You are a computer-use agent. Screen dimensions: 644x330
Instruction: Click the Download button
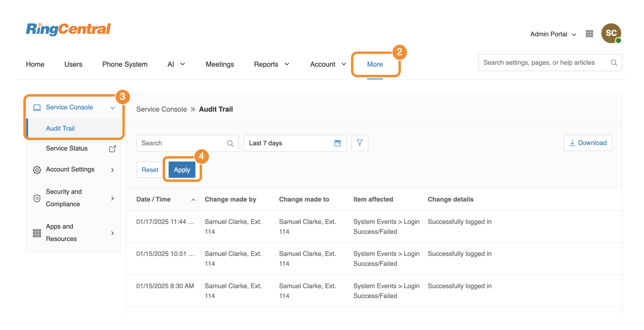point(588,143)
